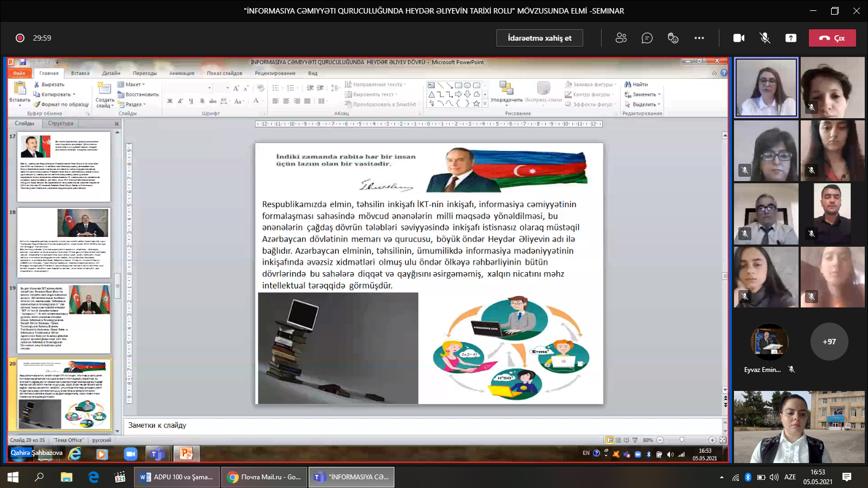This screenshot has height=488, width=868.
Task: Click the Bluetooth icon in system tray
Action: click(748, 477)
